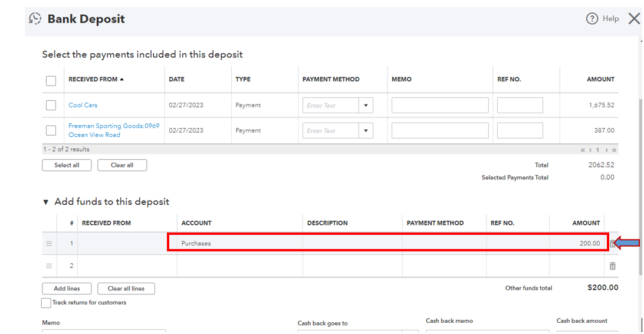Open payment method dropdown for Freeman Sporting Goods
The height and width of the screenshot is (334, 644).
[x=366, y=130]
